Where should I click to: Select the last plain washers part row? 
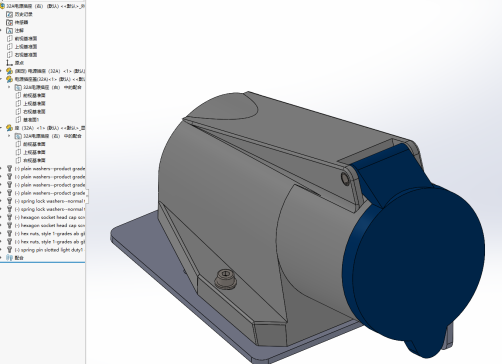[46, 193]
